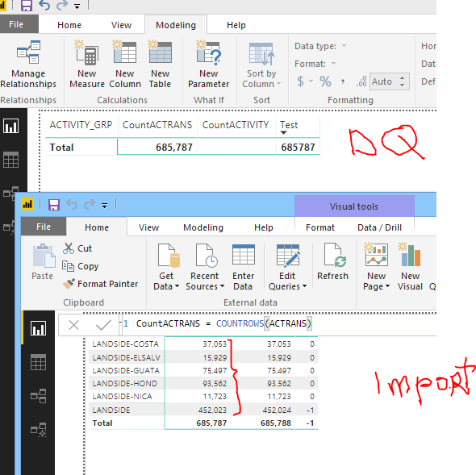Click the CountACTRANS column header

157,125
